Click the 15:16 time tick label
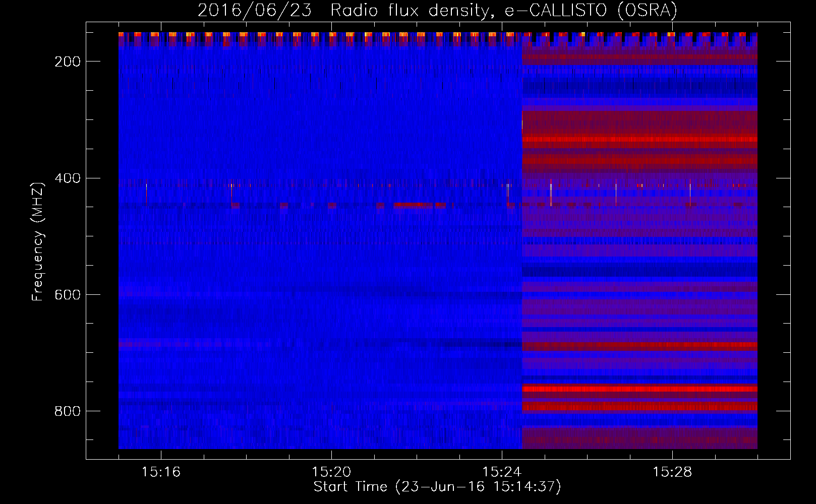 click(161, 472)
